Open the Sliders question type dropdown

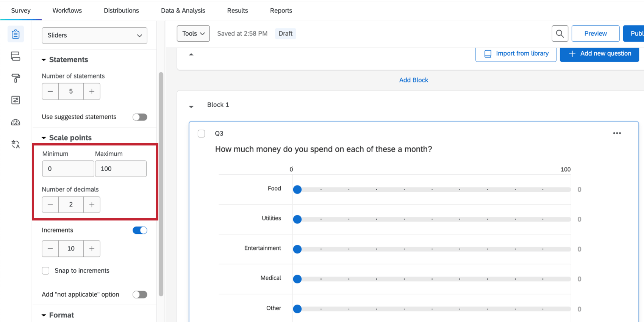coord(94,35)
